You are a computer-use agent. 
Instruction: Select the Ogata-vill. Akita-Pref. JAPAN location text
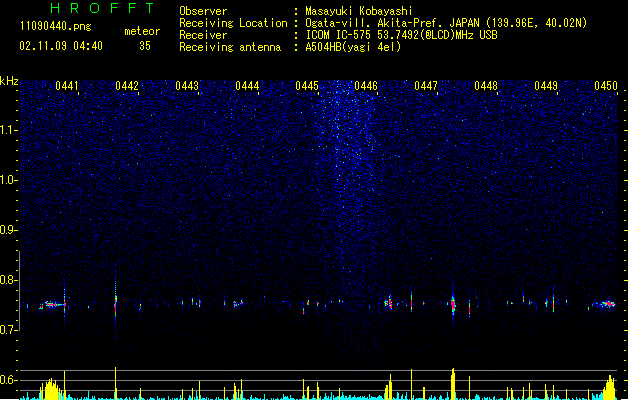pyautogui.click(x=446, y=23)
